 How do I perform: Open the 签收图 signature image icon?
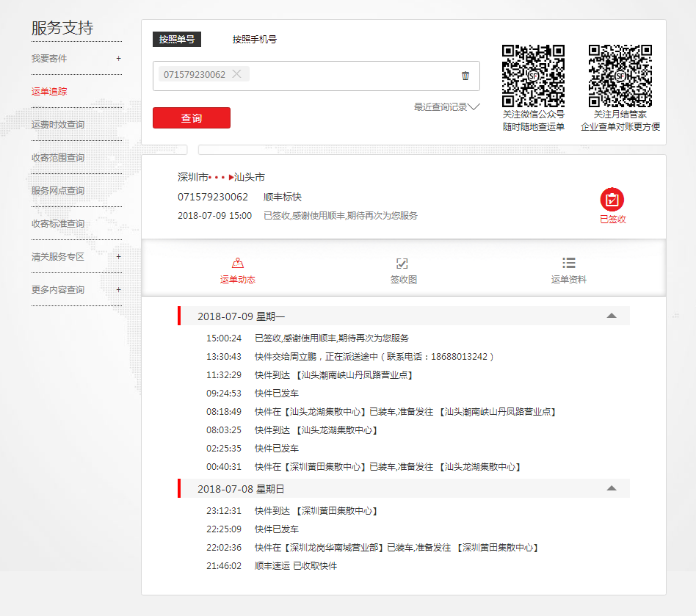(x=402, y=264)
